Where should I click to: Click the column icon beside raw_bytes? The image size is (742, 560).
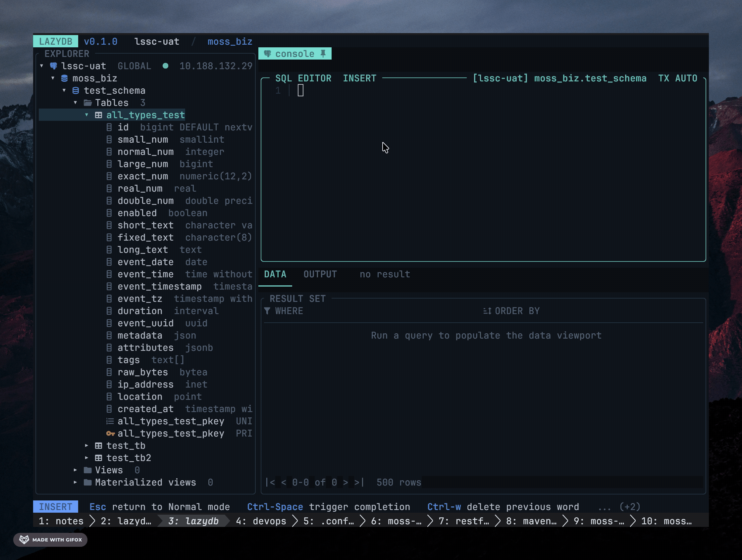click(109, 372)
